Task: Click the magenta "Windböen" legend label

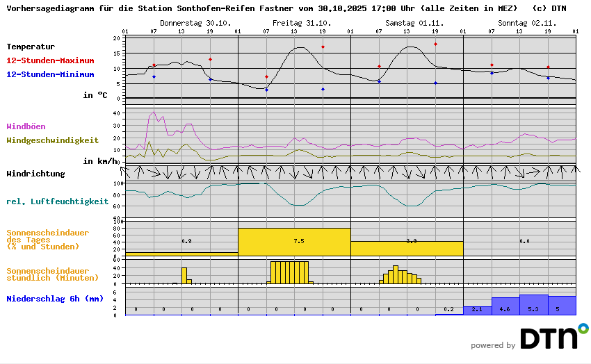Action: (x=26, y=126)
